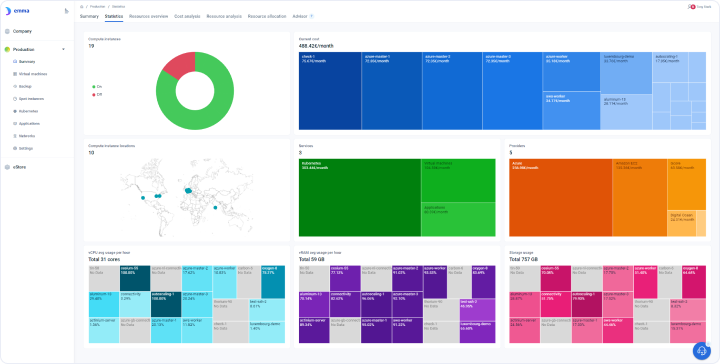Image resolution: width=720 pixels, height=364 pixels.
Task: Click the Applications icon in the sidebar
Action: pos(15,123)
